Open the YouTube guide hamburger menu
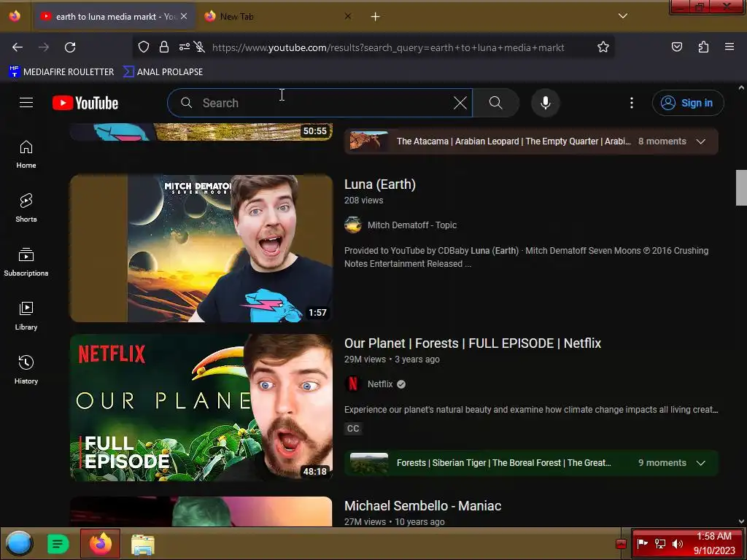747x560 pixels. (x=26, y=102)
